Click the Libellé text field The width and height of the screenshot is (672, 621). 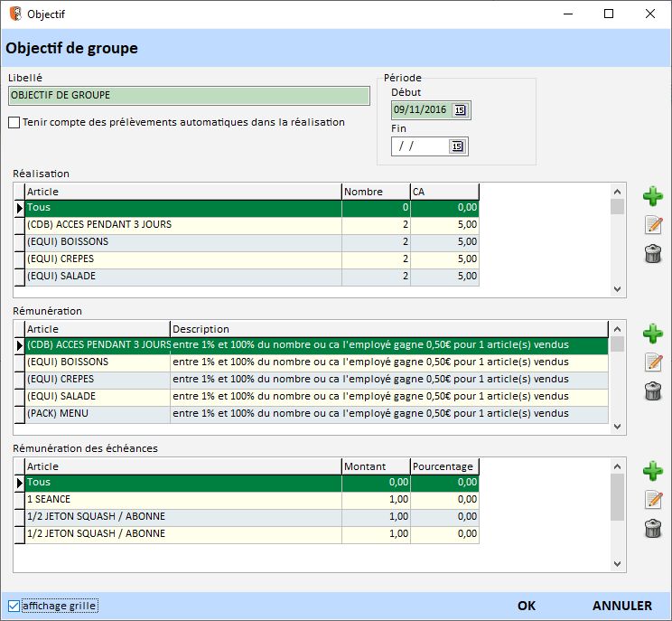189,96
